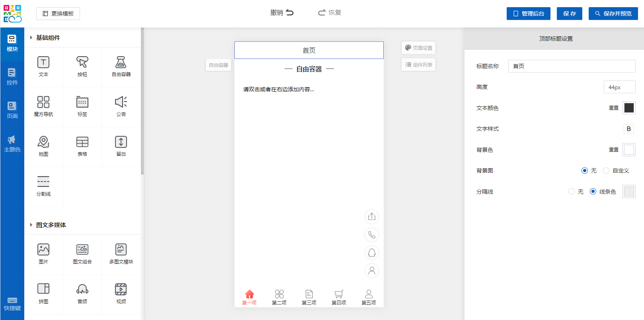Viewport: 644px width, 320px height.
Task: Open the 主题色 sidebar tab
Action: point(12,143)
